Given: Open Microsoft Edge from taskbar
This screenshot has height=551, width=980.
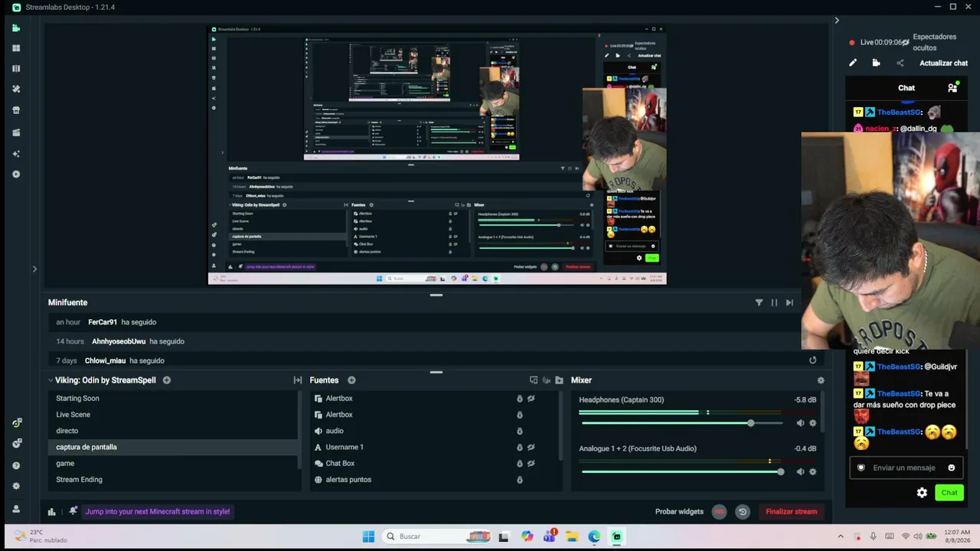Looking at the screenshot, I should pyautogui.click(x=594, y=536).
